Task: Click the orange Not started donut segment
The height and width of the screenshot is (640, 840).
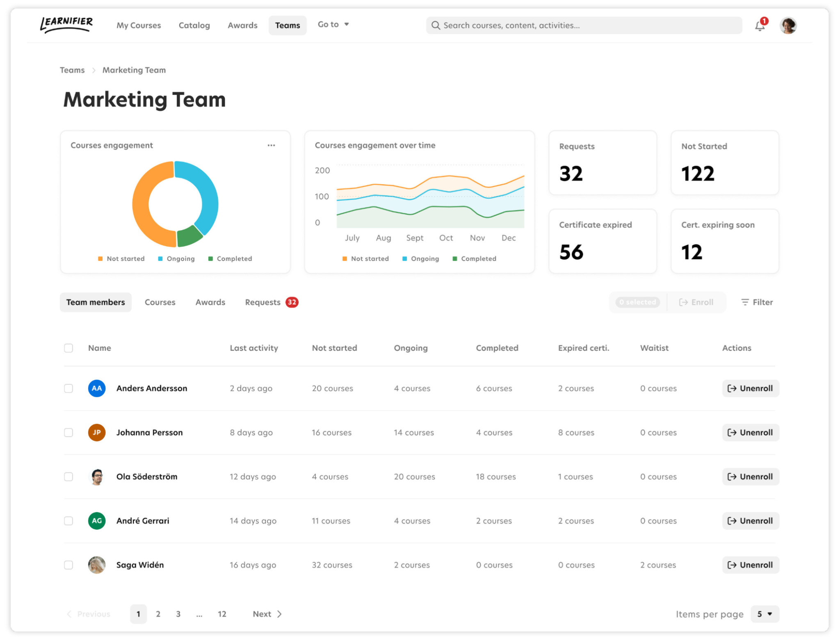Action: 141,204
